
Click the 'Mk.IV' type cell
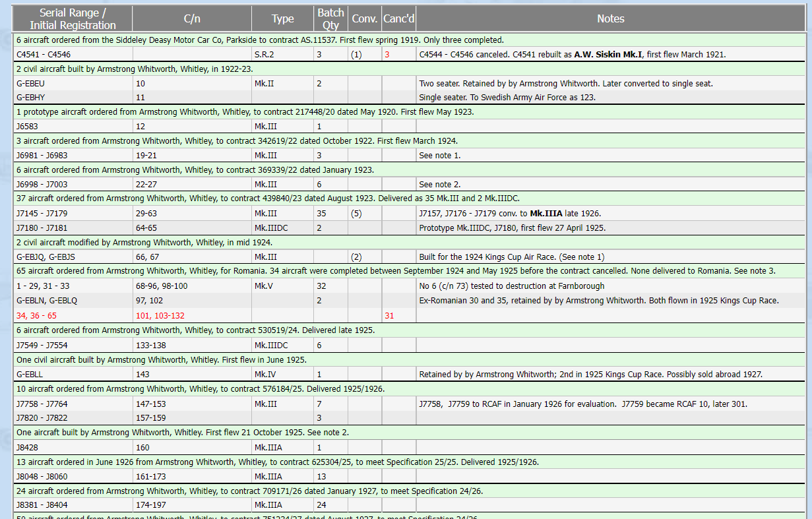pyautogui.click(x=282, y=374)
